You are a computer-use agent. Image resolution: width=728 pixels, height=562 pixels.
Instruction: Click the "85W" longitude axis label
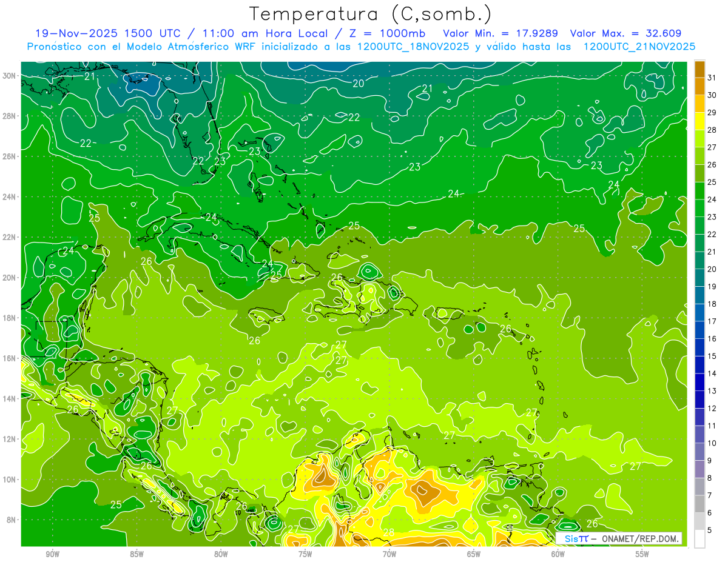136,554
